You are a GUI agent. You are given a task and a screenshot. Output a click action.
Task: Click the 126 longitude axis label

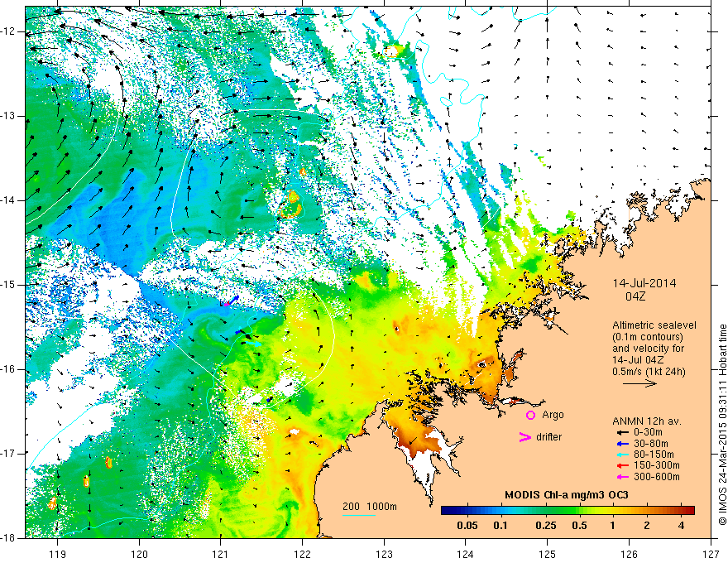click(x=629, y=554)
